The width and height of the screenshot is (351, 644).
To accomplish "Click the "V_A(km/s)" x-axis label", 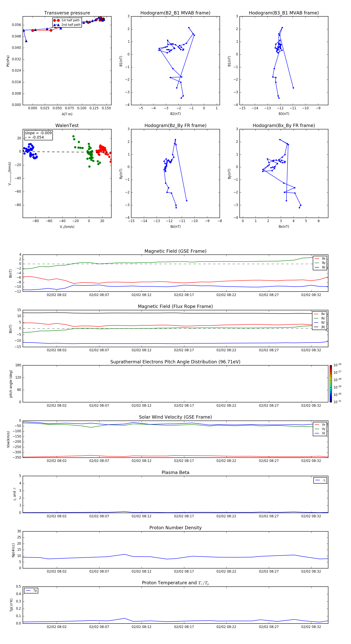I will (x=67, y=227).
